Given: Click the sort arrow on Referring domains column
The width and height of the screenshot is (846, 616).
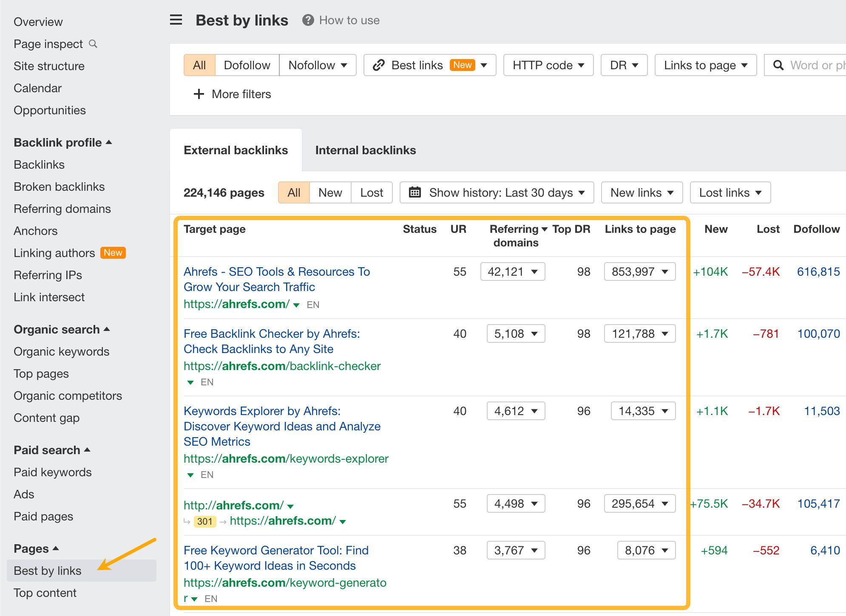Looking at the screenshot, I should tap(545, 229).
